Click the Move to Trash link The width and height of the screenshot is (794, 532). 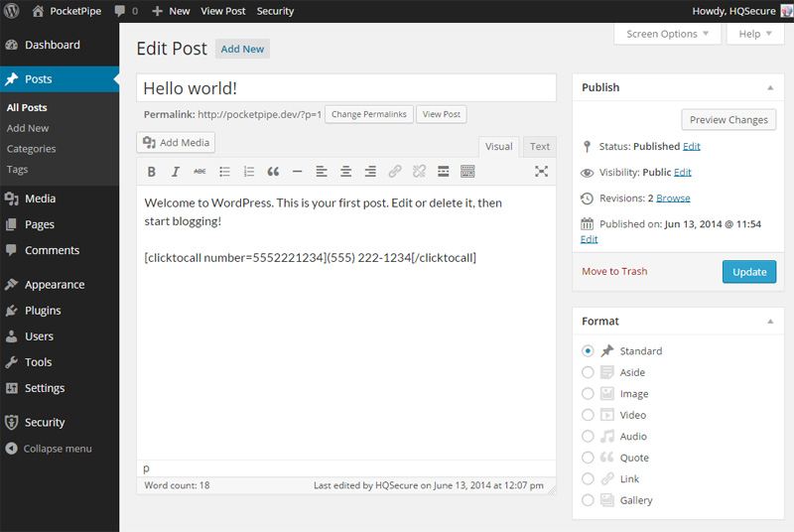614,272
